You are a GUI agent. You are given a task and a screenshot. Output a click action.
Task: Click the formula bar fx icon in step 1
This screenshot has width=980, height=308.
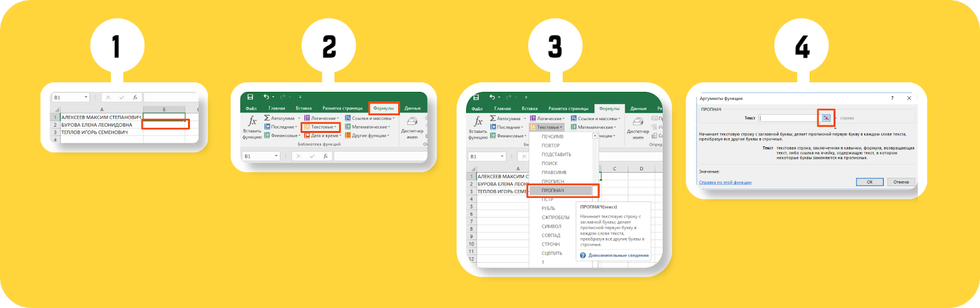135,97
